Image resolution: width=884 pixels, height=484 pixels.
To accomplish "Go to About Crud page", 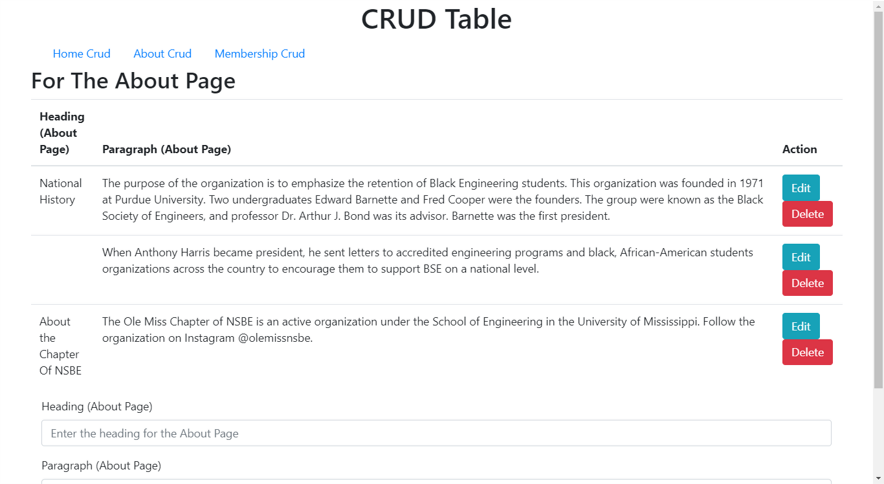I will coord(162,54).
